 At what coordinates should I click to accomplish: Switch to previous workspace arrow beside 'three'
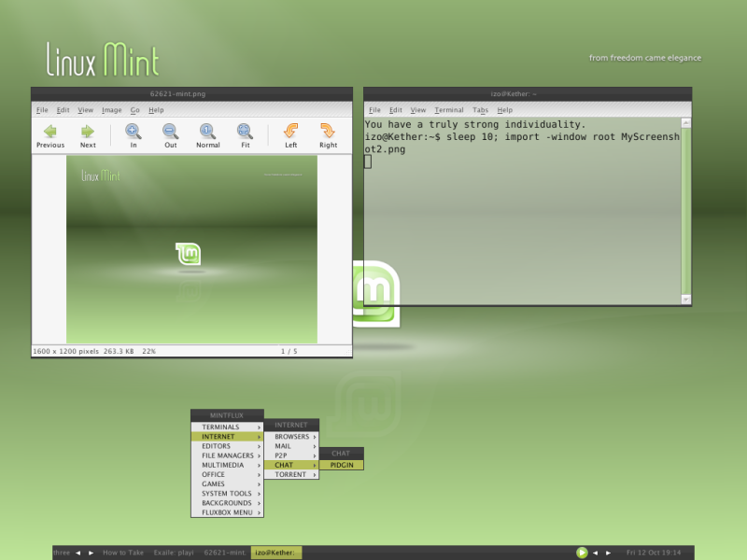pyautogui.click(x=78, y=553)
